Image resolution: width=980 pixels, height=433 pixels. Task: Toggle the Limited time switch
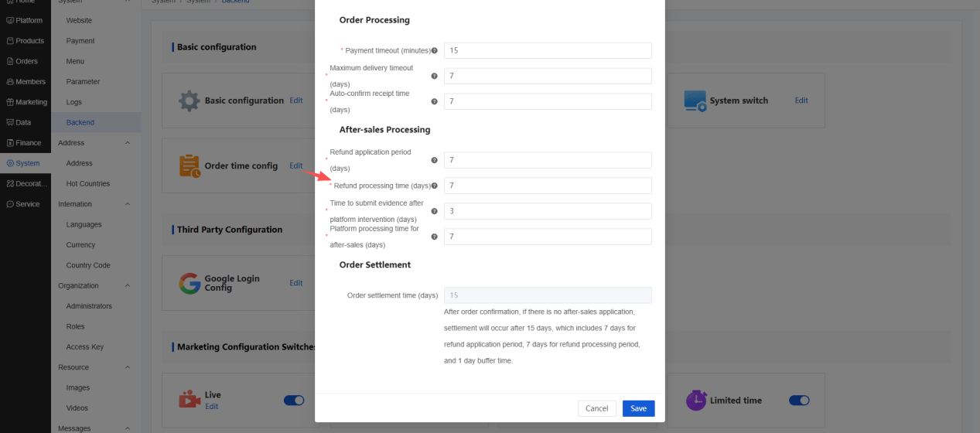(799, 401)
